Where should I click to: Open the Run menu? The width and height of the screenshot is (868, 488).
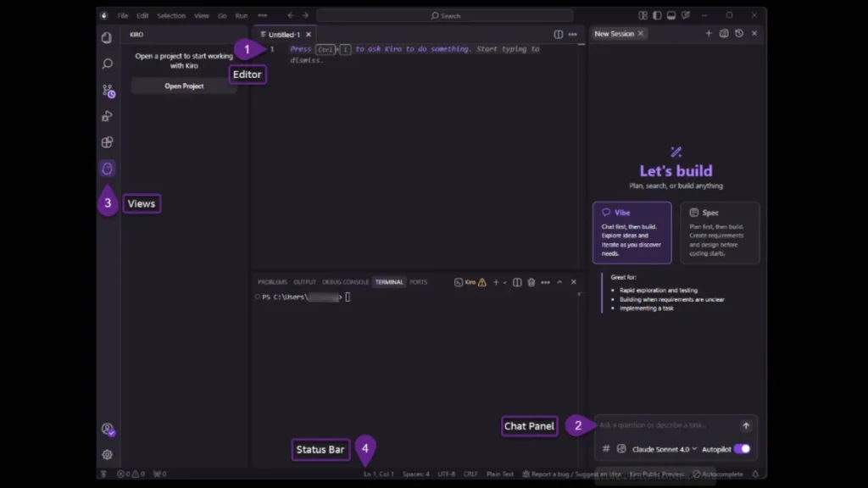pyautogui.click(x=242, y=15)
